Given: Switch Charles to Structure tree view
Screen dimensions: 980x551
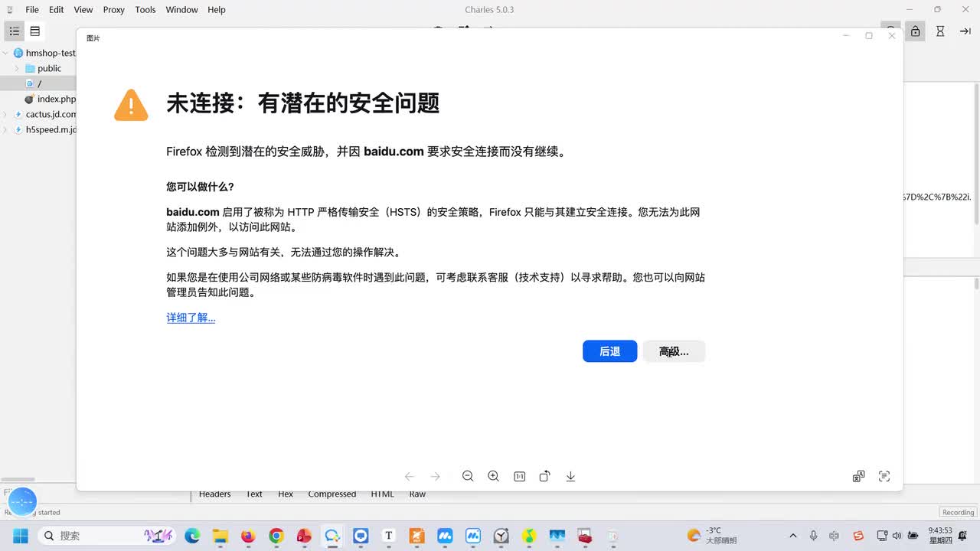Looking at the screenshot, I should tap(15, 31).
